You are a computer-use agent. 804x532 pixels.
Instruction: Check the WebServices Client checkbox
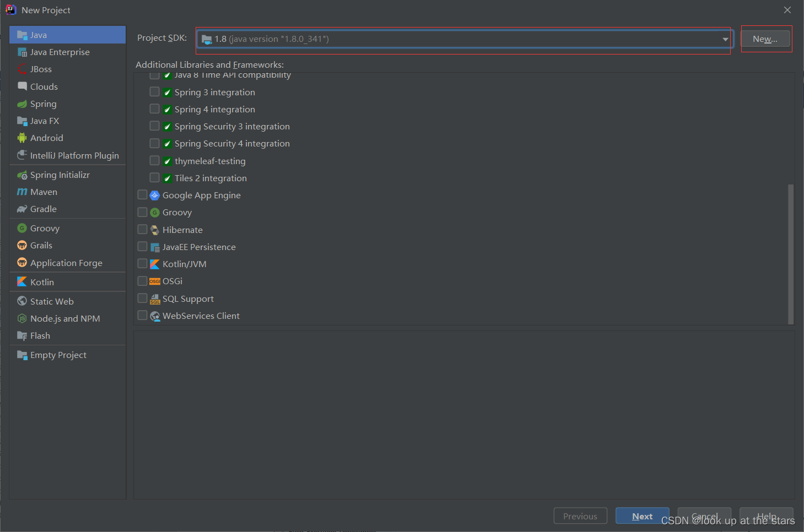click(x=143, y=316)
